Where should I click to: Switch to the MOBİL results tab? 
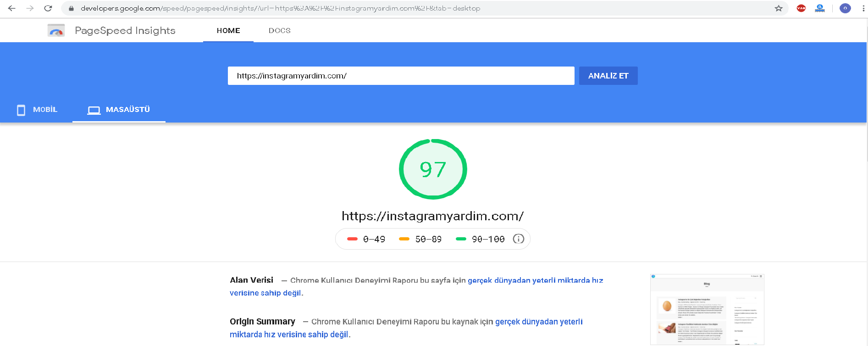point(37,110)
